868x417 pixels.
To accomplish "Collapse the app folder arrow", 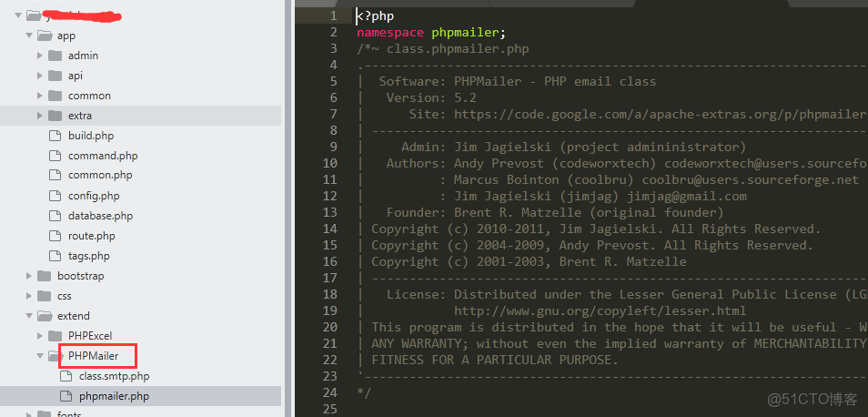I will click(29, 36).
